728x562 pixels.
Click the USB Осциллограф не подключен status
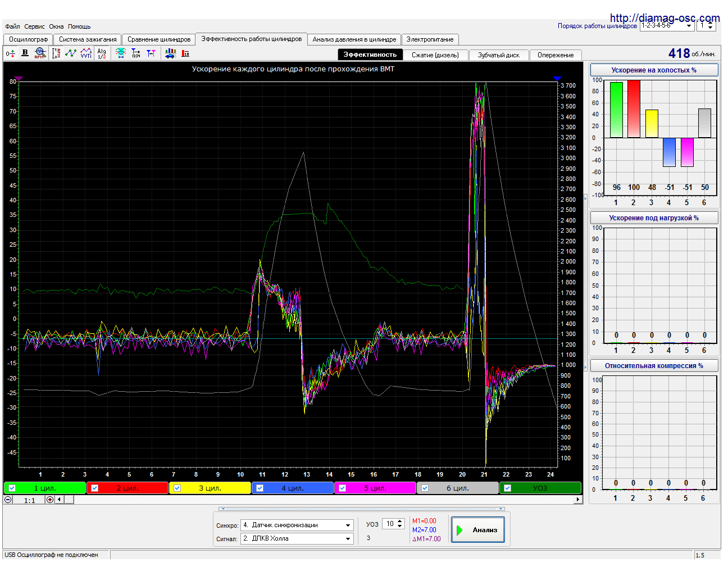click(51, 555)
